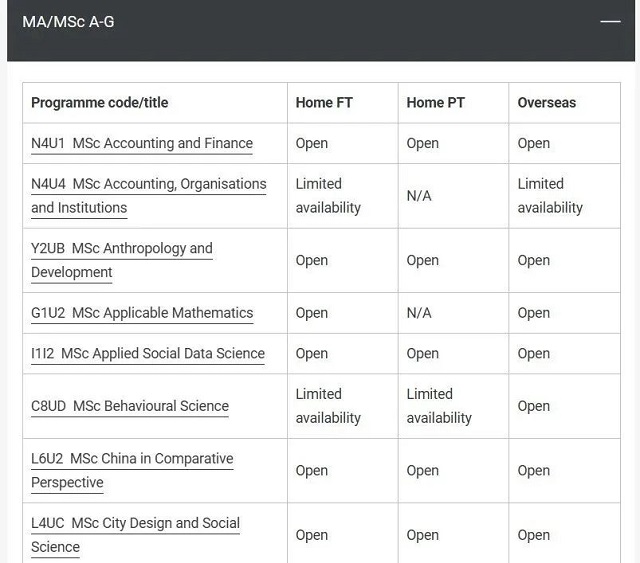Click the MA/MSc A-G accordion header
Image resolution: width=640 pixels, height=563 pixels.
[321, 31]
